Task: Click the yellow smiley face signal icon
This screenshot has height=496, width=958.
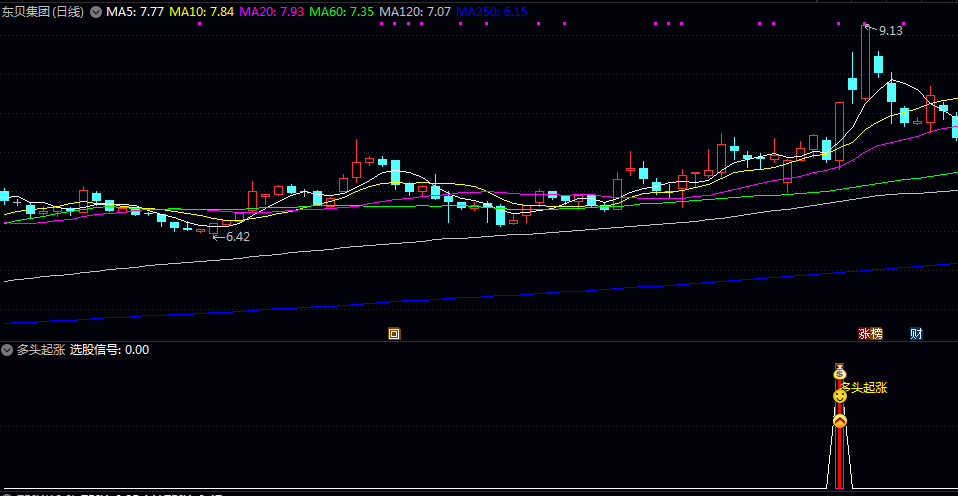Action: click(840, 396)
